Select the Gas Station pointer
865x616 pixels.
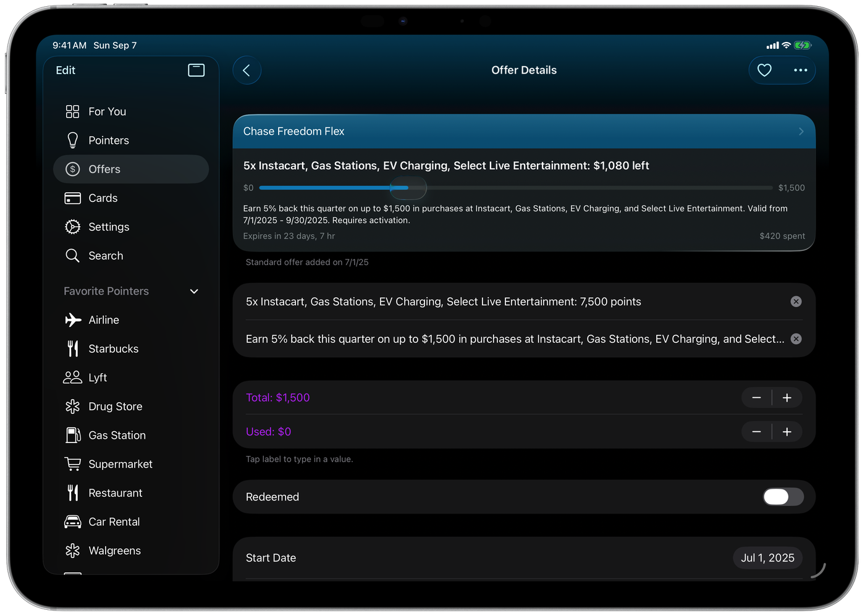pos(117,436)
